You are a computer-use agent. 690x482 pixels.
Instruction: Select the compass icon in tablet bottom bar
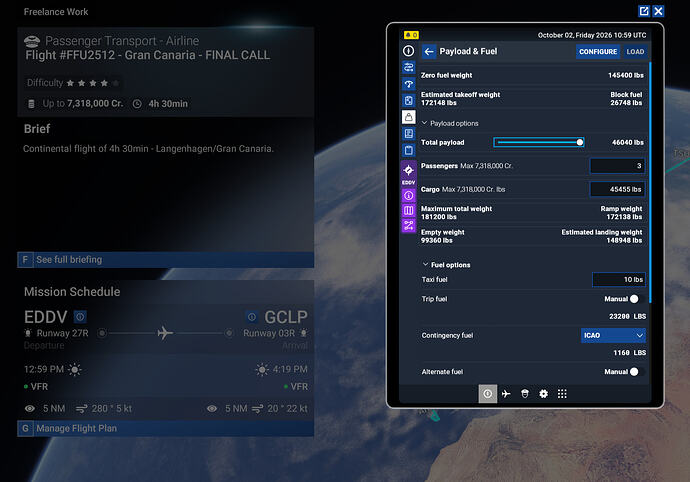pyautogui.click(x=488, y=394)
